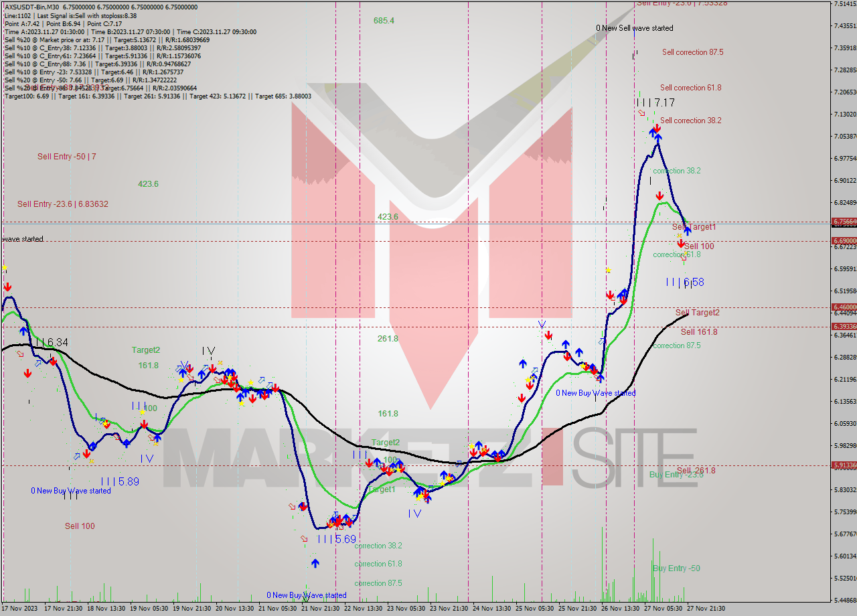The width and height of the screenshot is (857, 616).
Task: Click the price axis label starting 7.130
Action: pos(845,114)
